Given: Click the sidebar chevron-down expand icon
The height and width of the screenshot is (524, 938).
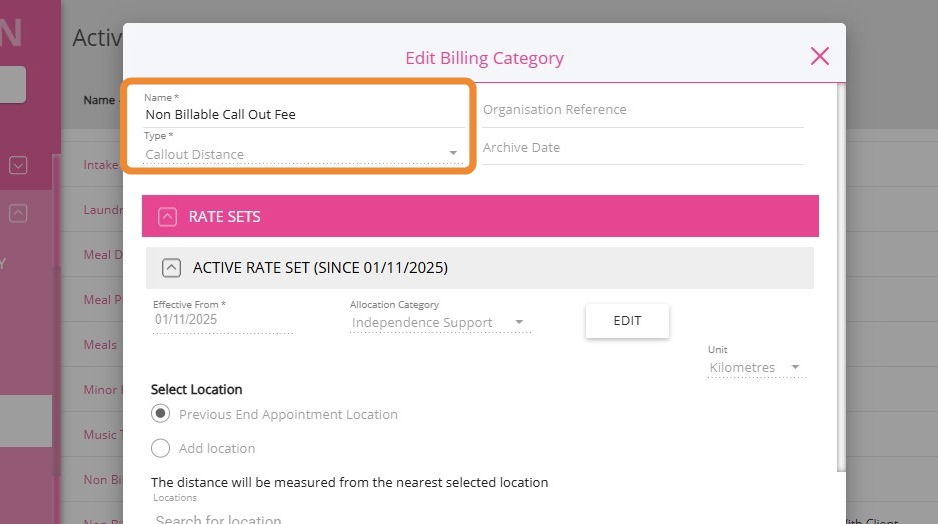Looking at the screenshot, I should [x=18, y=166].
